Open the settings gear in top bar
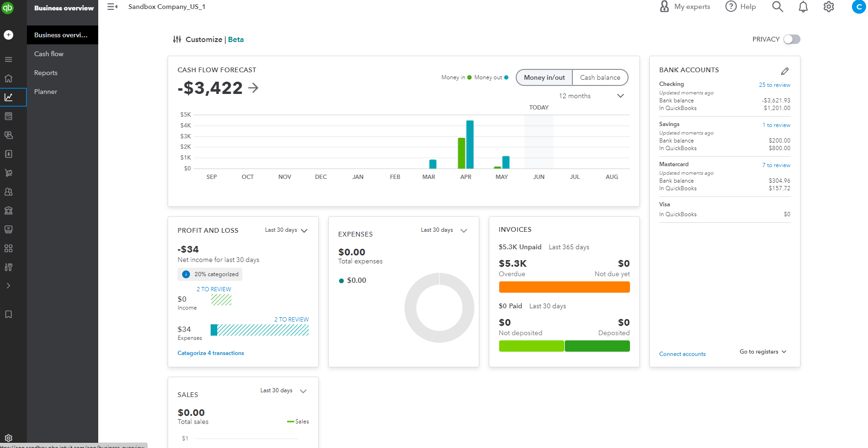Viewport: 868px width, 448px height. (x=828, y=7)
